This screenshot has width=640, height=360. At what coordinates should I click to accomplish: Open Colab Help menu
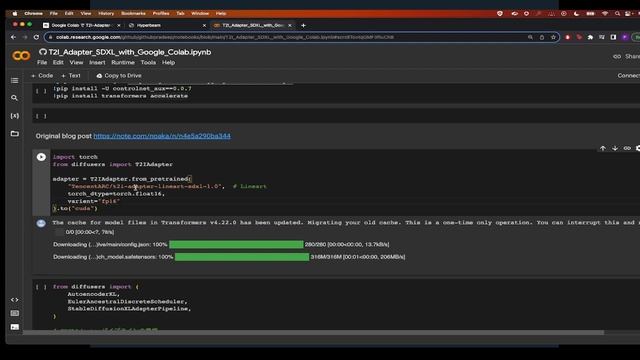pyautogui.click(x=169, y=62)
